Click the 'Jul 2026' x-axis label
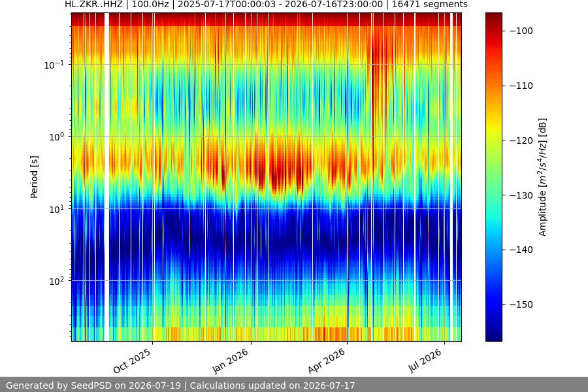 (425, 361)
